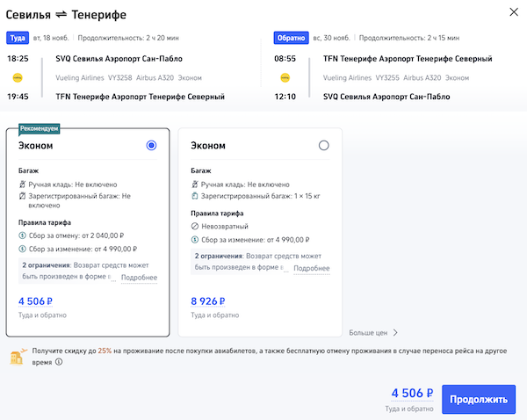Viewport: 527px width, 420px height.
Task: Expand 'Больше цен' for more prices
Action: tap(373, 333)
